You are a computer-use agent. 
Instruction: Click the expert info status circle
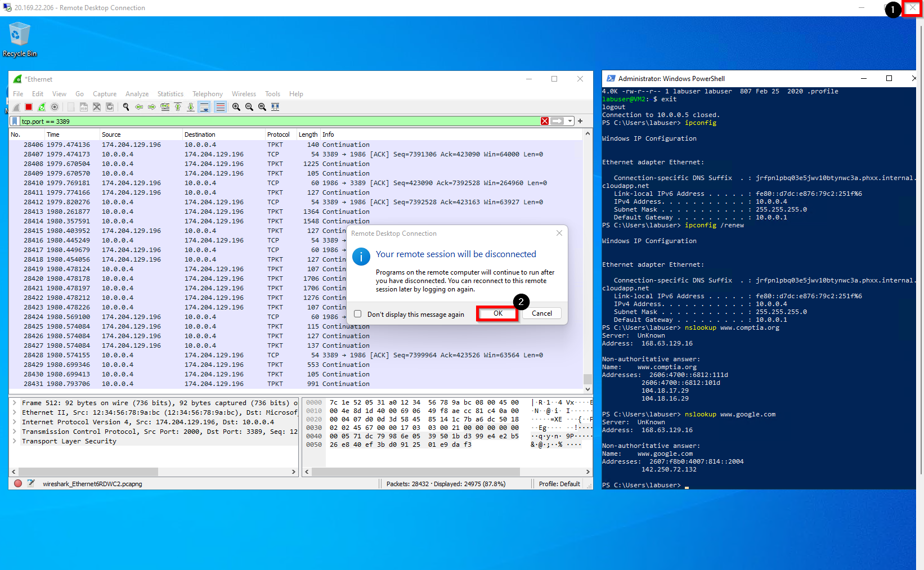click(18, 483)
